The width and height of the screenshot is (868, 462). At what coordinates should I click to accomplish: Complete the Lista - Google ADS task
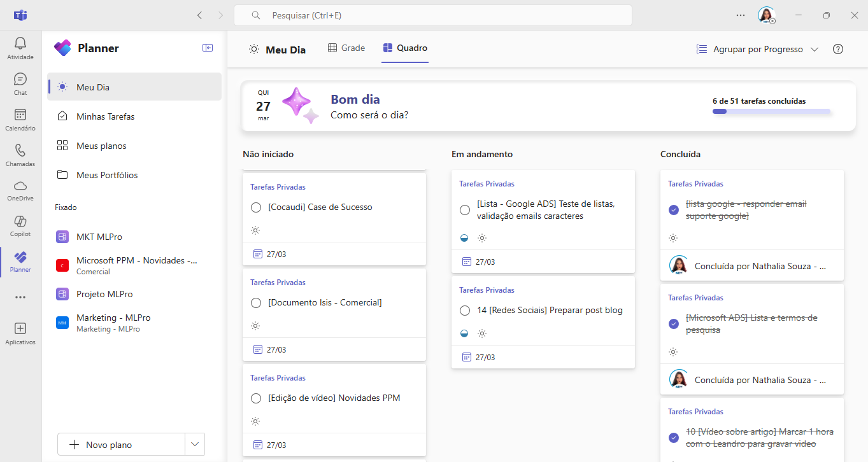[465, 210]
